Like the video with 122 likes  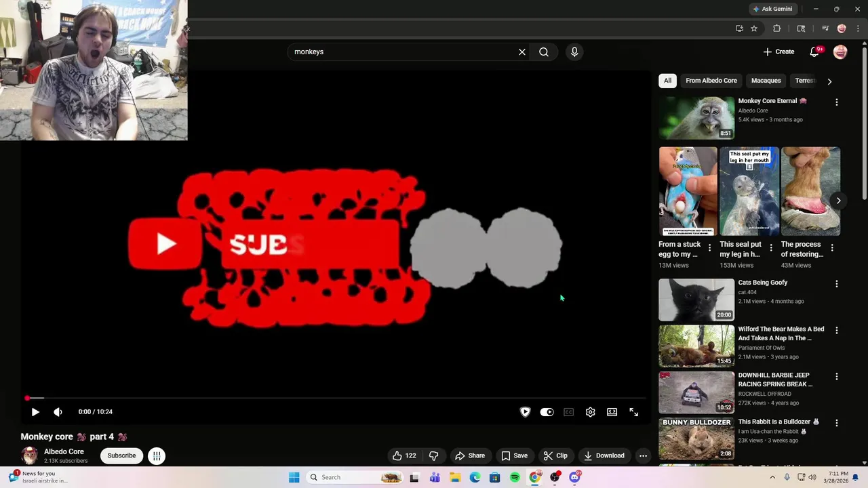[x=403, y=455]
